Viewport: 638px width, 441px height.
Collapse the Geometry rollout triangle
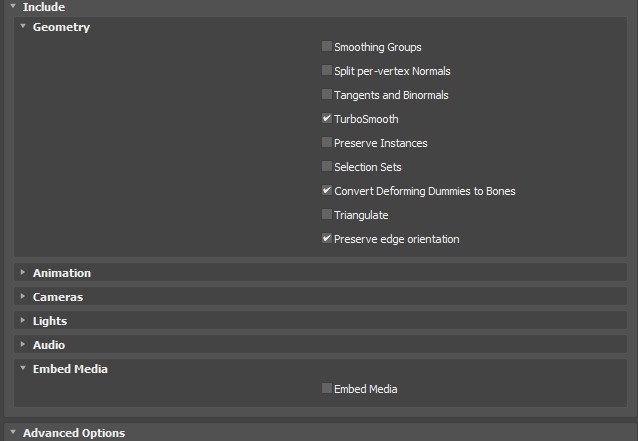pyautogui.click(x=23, y=26)
